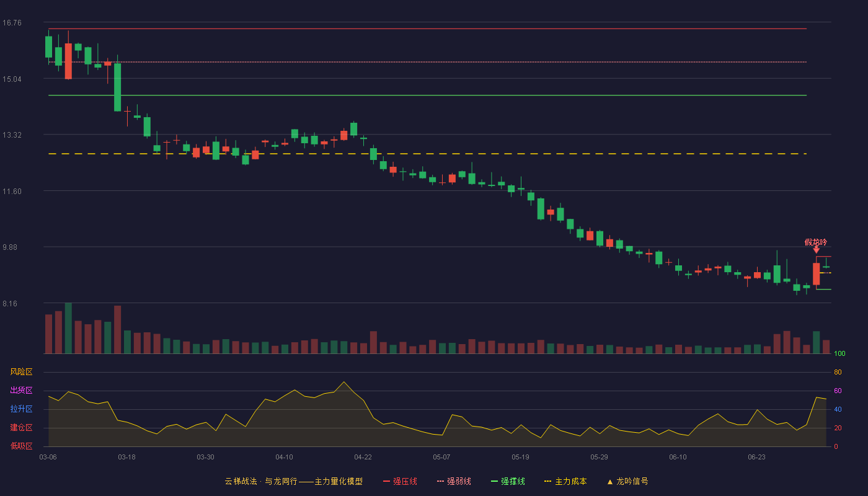Screen dimensions: 868x496
Task: Click the 06-23 date label
Action: click(x=756, y=457)
